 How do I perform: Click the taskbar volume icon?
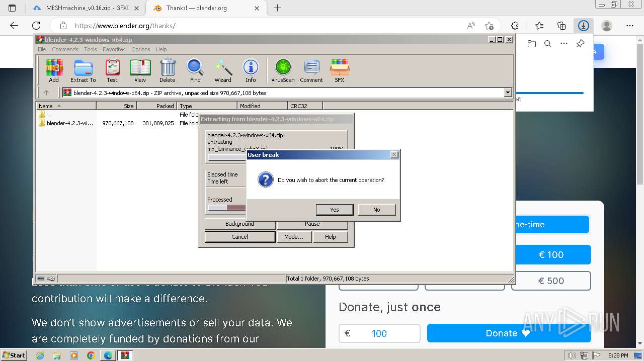pyautogui.click(x=572, y=355)
